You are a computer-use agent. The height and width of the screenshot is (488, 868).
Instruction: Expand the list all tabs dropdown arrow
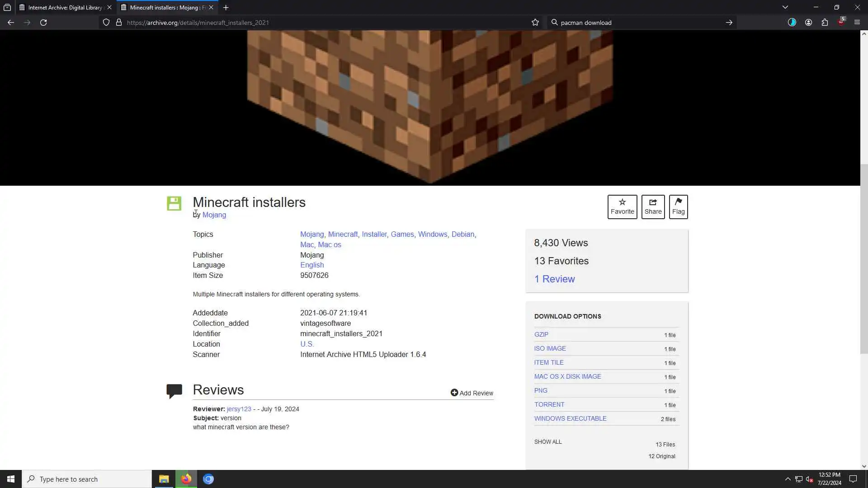click(785, 7)
